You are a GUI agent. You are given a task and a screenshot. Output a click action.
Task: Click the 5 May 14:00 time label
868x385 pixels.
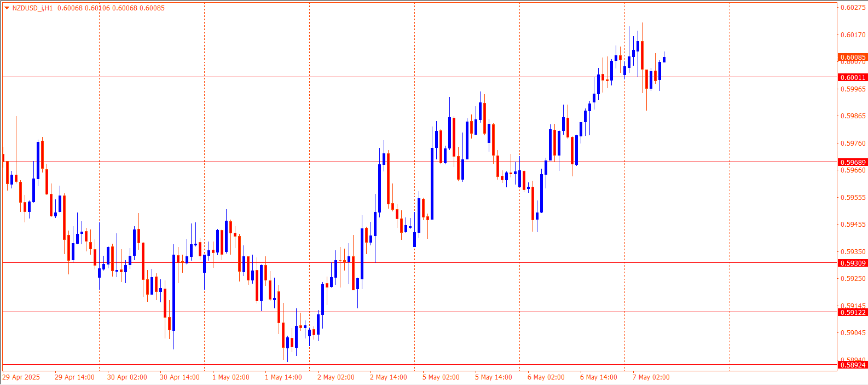pos(494,377)
